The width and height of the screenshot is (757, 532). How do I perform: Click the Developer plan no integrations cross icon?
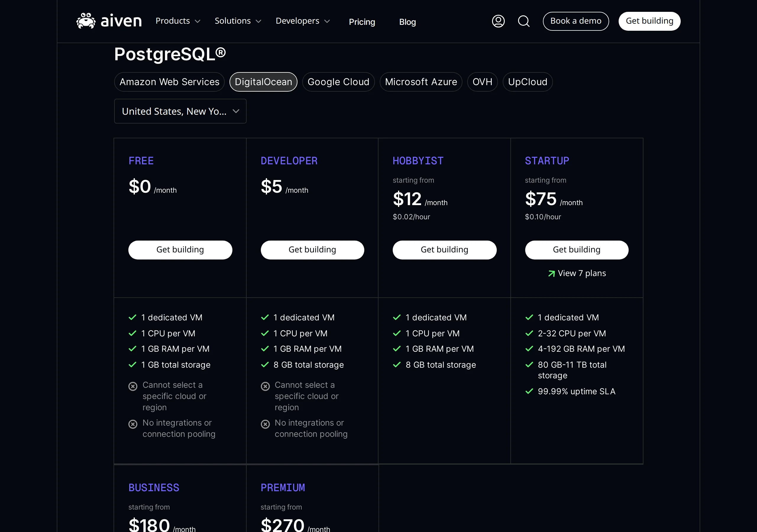[x=265, y=424]
